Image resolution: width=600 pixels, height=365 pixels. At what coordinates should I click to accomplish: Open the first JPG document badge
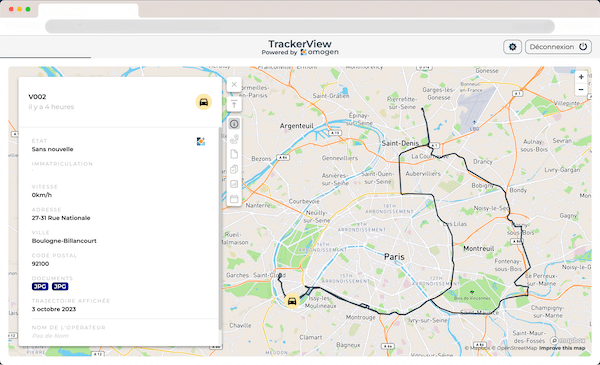pyautogui.click(x=40, y=287)
